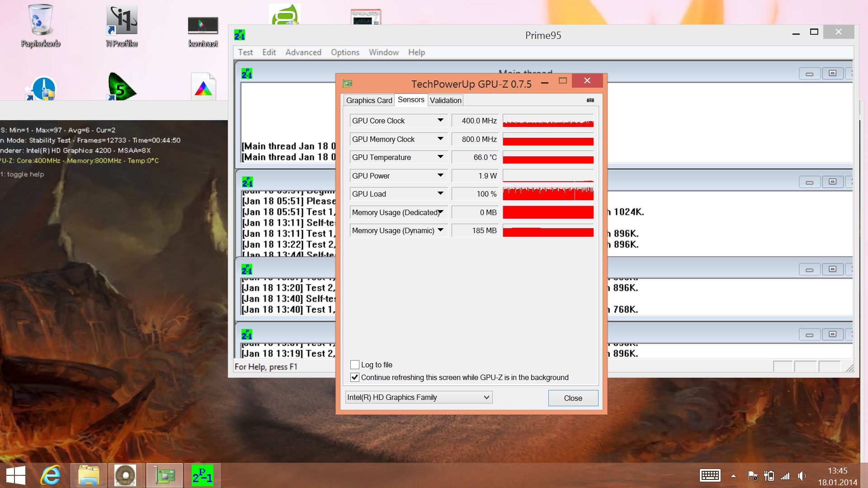Click the GPU-Z taskbar icon
Image resolution: width=868 pixels, height=488 pixels.
[165, 475]
